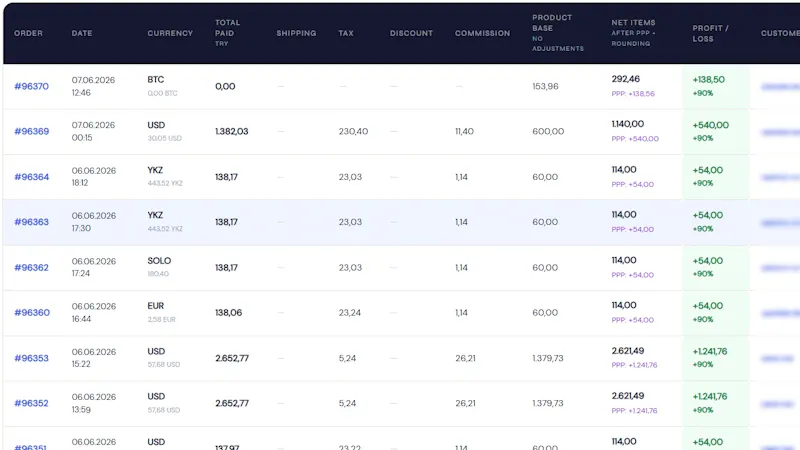Click the EUR currency cell
800x450 pixels.
[x=161, y=312]
